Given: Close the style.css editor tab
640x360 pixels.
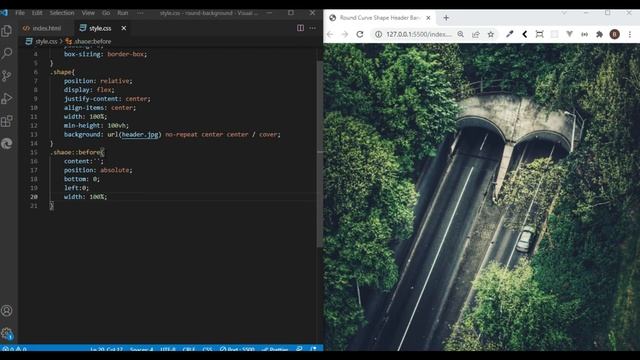Looking at the screenshot, I should click(124, 28).
